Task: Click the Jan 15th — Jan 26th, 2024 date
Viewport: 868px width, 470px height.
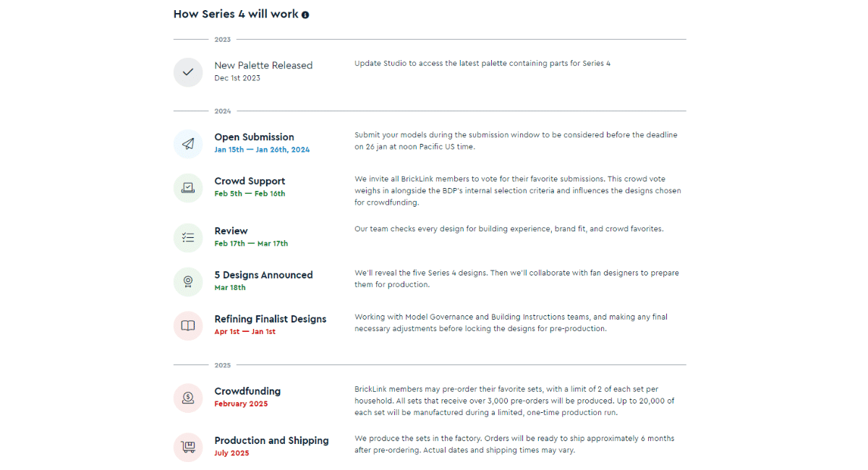Action: tap(262, 150)
